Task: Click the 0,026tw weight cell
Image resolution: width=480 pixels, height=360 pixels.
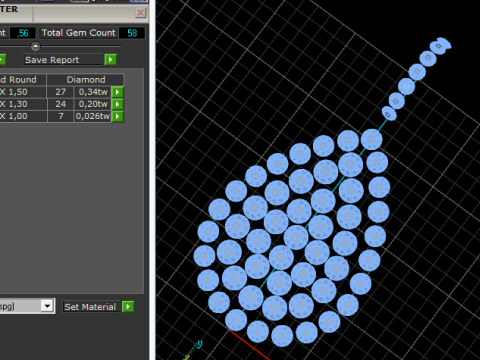Action: tap(93, 116)
